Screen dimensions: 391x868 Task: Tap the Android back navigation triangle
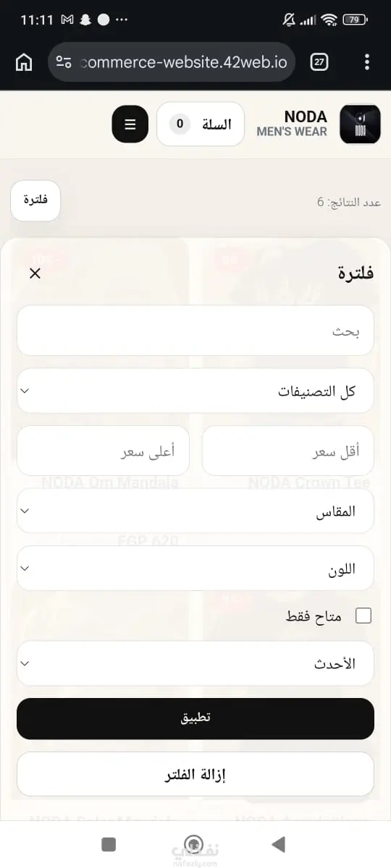[278, 844]
